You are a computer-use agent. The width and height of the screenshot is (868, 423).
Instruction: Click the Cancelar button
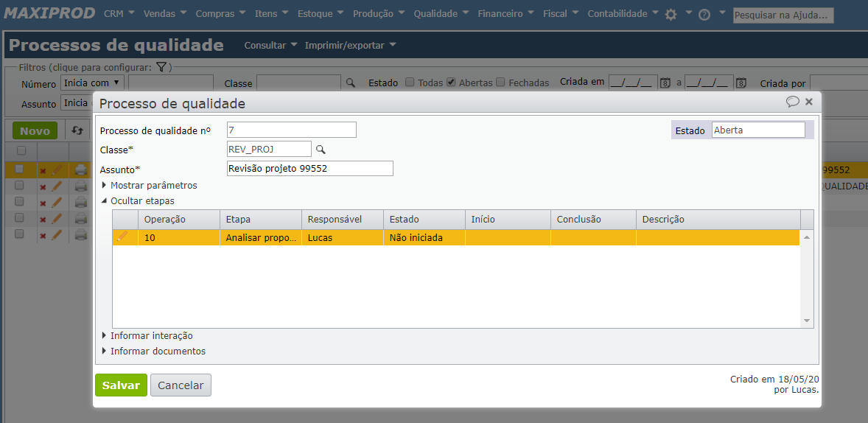[181, 385]
